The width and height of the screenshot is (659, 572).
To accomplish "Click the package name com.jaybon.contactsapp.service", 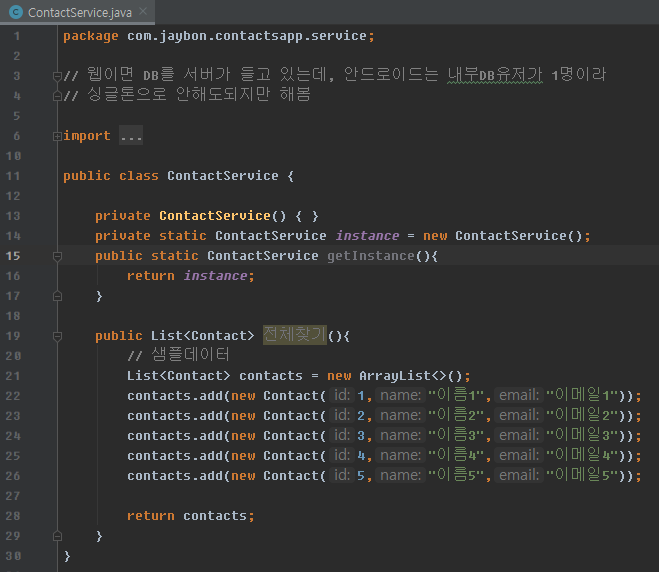I will pyautogui.click(x=247, y=36).
